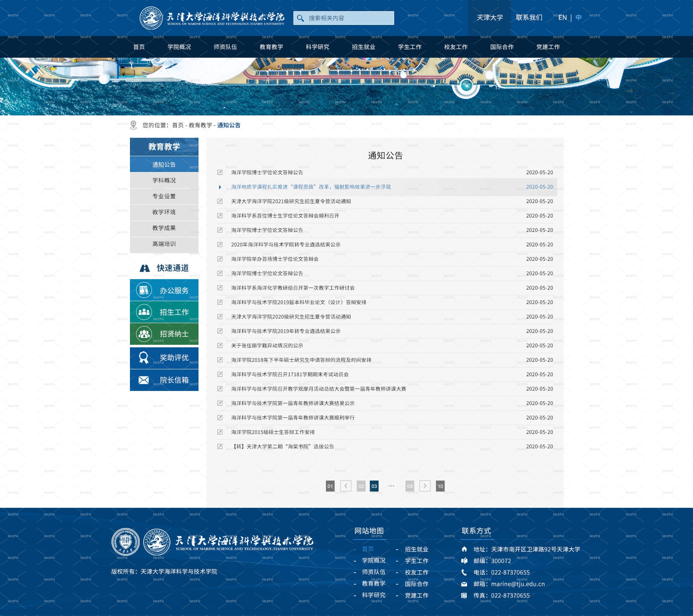Open the 院长信箱 envelope icon
Image resolution: width=693 pixels, height=616 pixels.
point(144,380)
